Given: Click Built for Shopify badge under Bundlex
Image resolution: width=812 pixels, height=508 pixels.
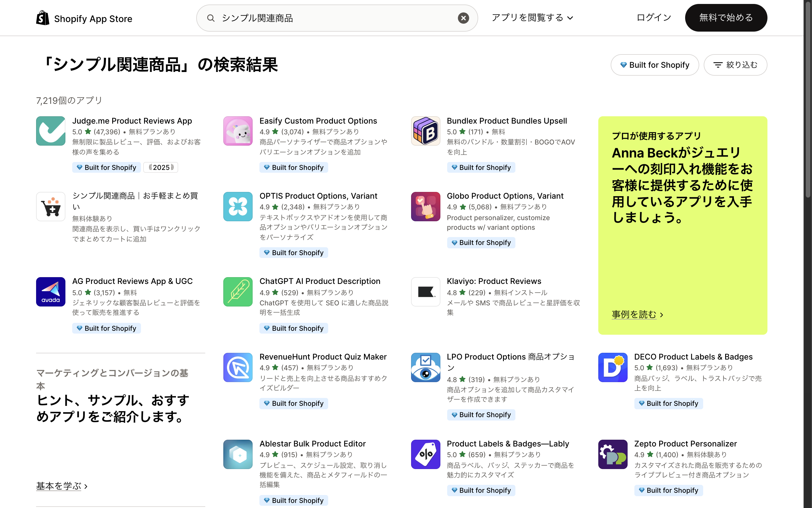Looking at the screenshot, I should point(481,167).
